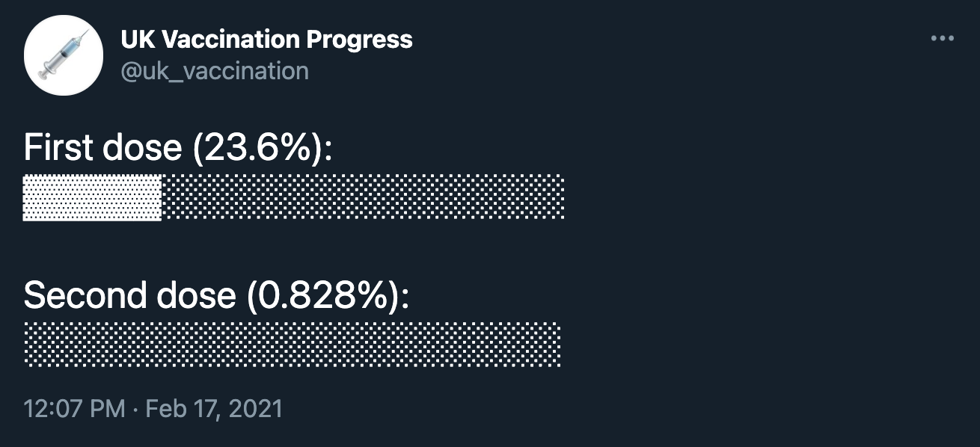Click the @uk_vaccination handle
The height and width of the screenshot is (447, 980).
(x=216, y=71)
